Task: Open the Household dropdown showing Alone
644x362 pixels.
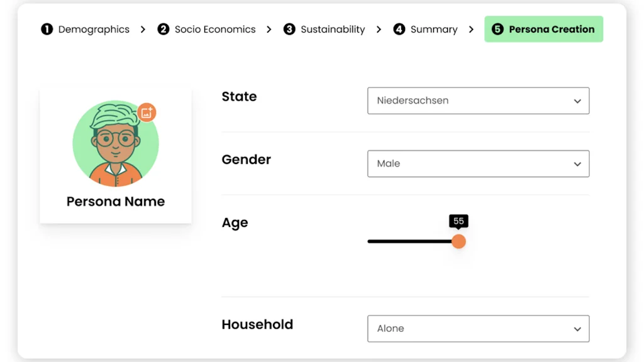Action: point(478,328)
